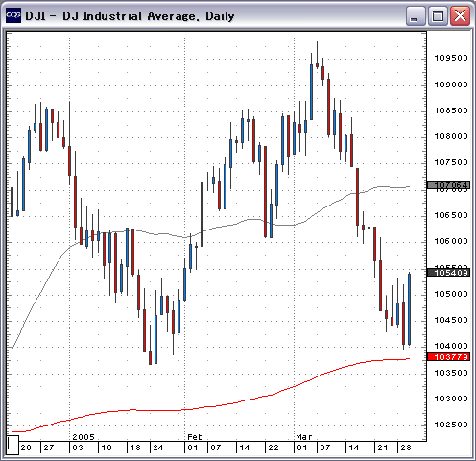Click the date label 18 on time axis
Image resolution: width=476 pixels, height=461 pixels.
tap(135, 448)
